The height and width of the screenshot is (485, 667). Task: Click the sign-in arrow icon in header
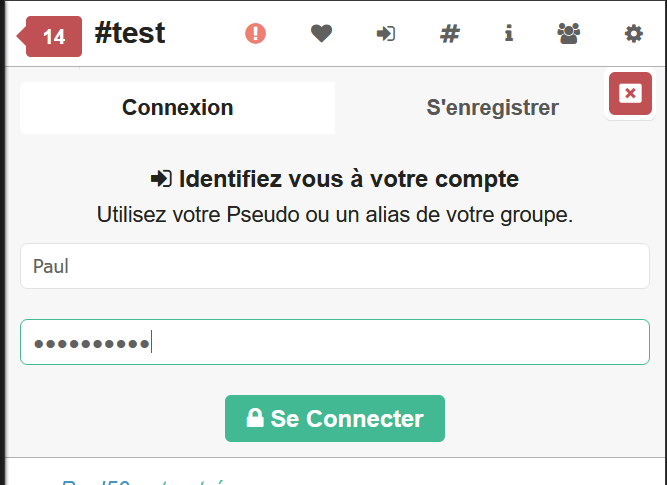(x=385, y=33)
